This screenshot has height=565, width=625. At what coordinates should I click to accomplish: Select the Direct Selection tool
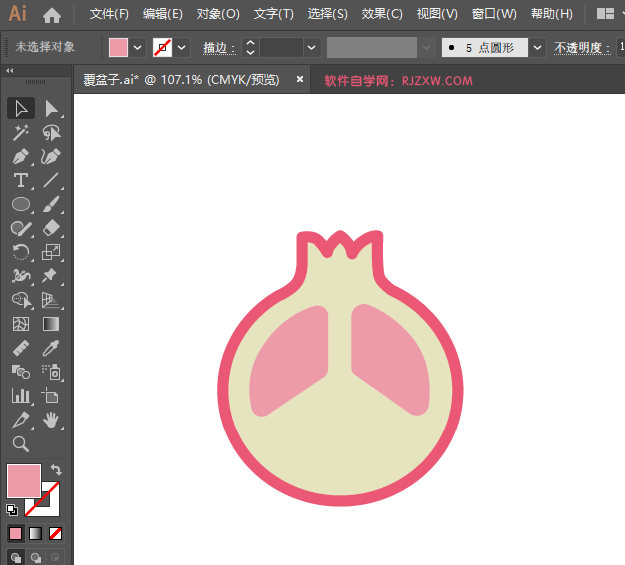pos(52,109)
